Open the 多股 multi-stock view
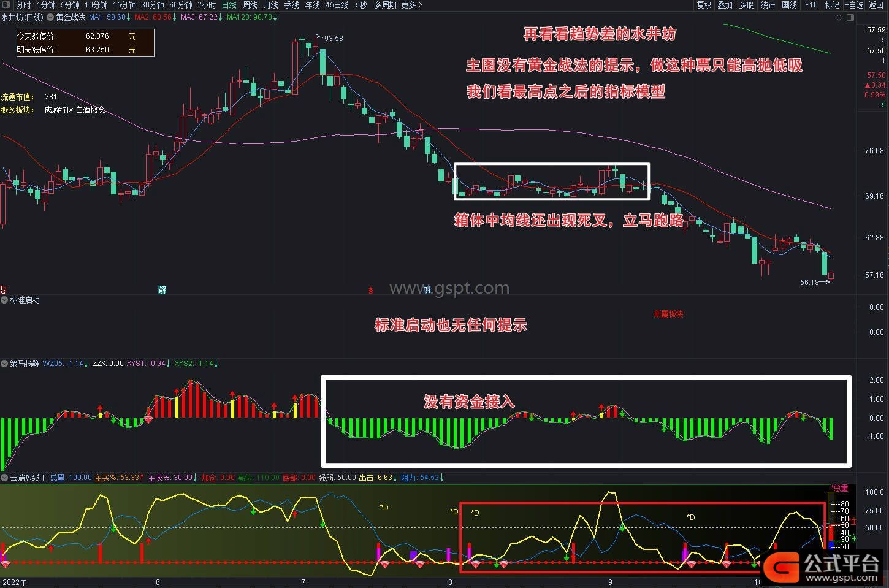The image size is (889, 588). [x=746, y=5]
